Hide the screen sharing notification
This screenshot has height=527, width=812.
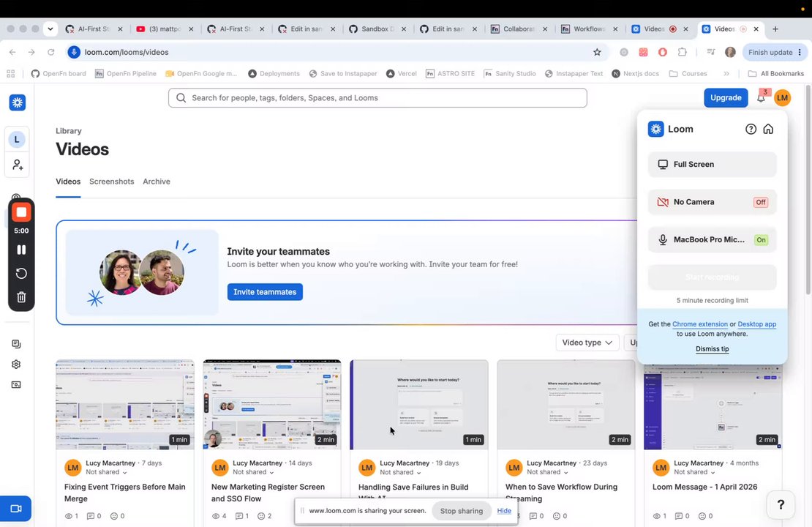(504, 510)
